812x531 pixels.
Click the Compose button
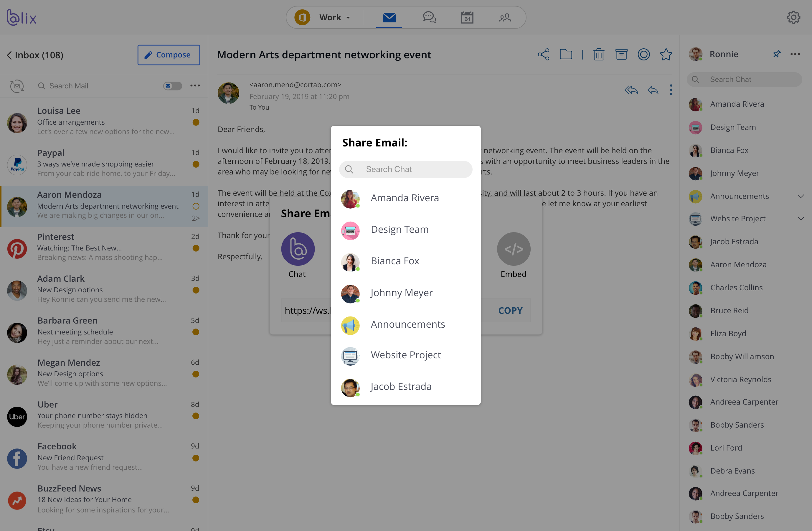tap(169, 55)
